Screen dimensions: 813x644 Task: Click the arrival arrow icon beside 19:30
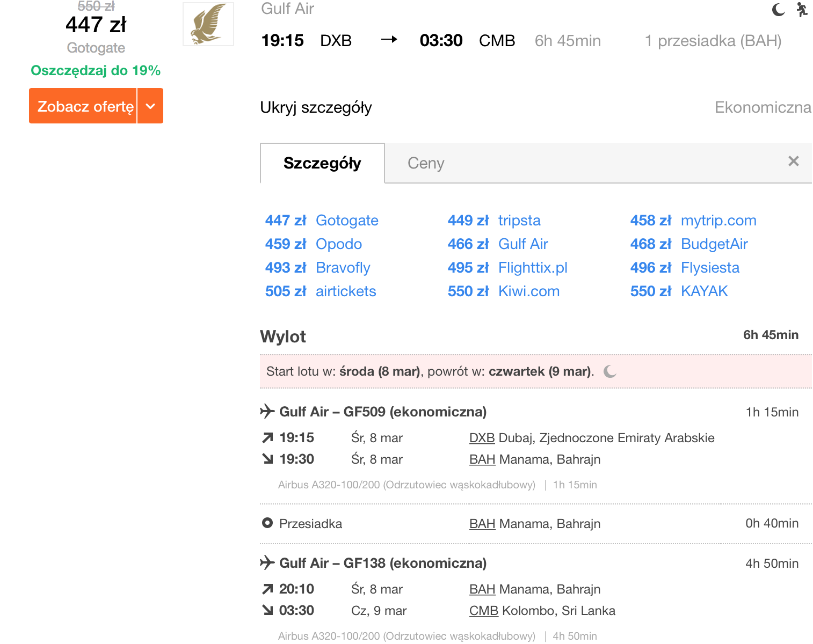267,459
